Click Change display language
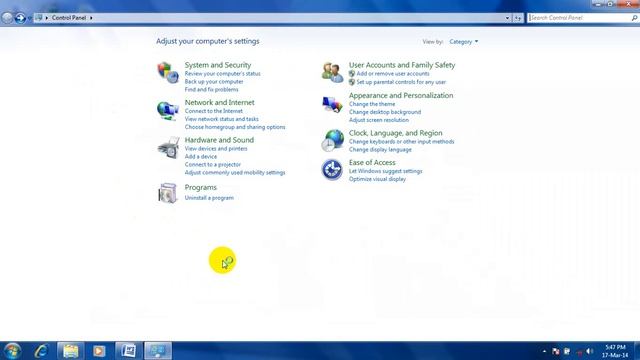640x360 pixels. (380, 150)
